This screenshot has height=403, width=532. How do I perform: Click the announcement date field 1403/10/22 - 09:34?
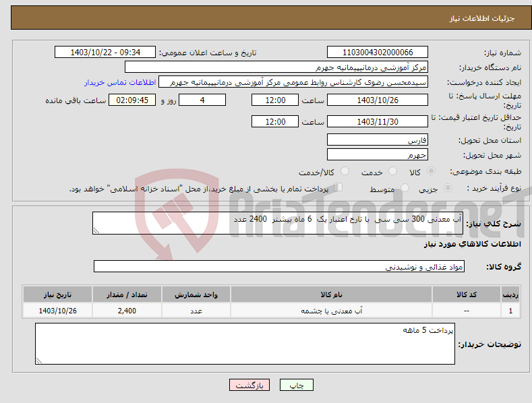(105, 53)
